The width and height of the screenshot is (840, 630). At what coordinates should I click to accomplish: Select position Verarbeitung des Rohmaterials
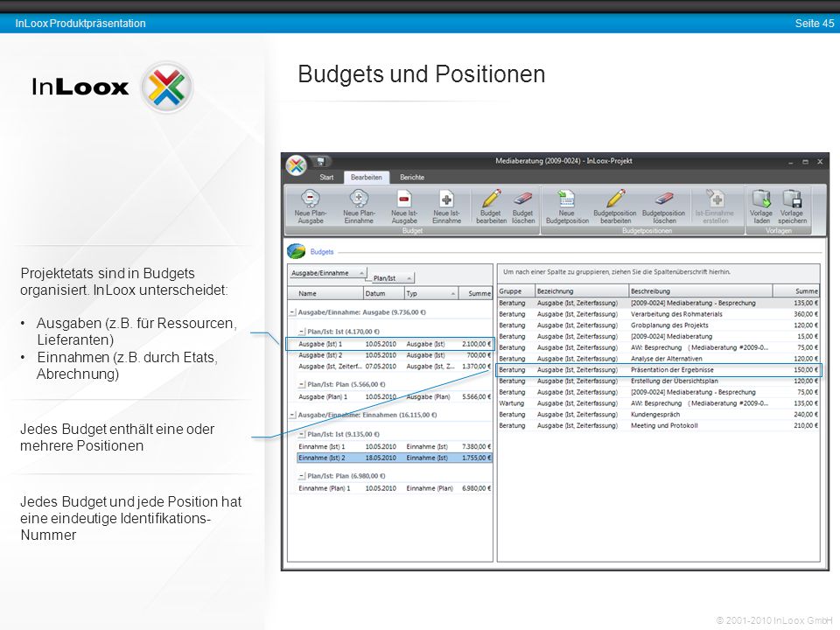658,314
